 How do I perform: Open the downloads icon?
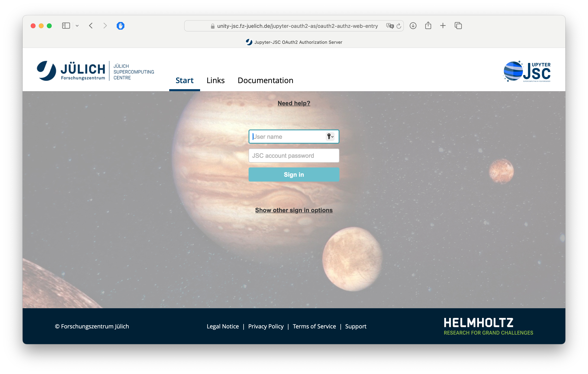(413, 26)
